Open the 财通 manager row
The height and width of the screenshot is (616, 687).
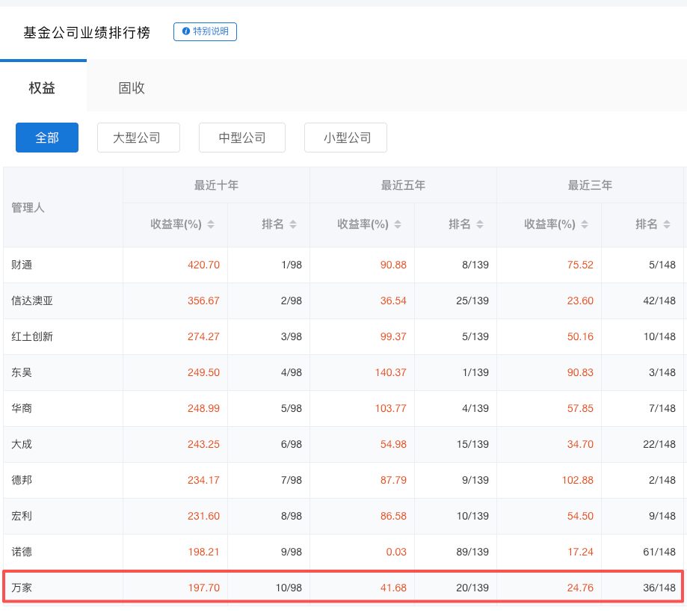point(22,265)
